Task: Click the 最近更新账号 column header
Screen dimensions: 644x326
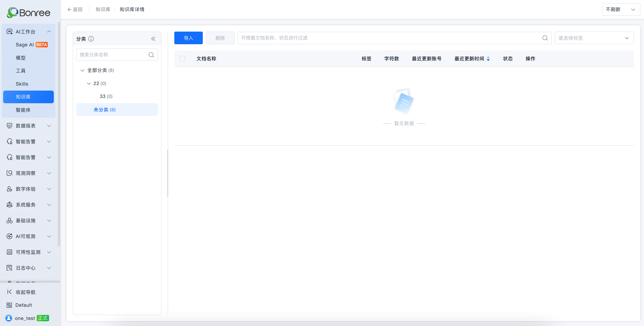Action: point(427,59)
